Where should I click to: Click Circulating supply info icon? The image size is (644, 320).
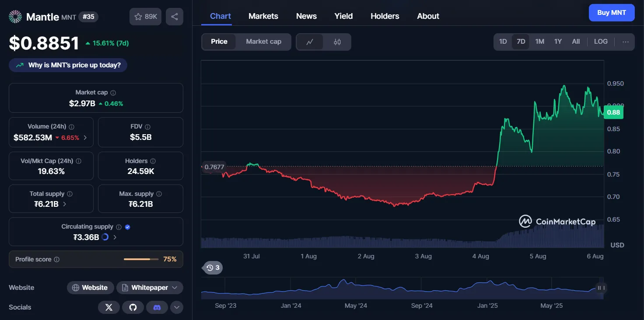pos(119,227)
